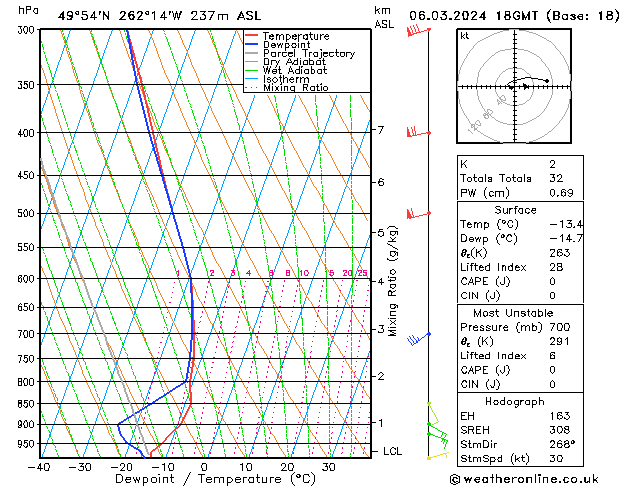This screenshot has width=629, height=486.
Task: Click the '950' pressure level label
Action: (28, 444)
